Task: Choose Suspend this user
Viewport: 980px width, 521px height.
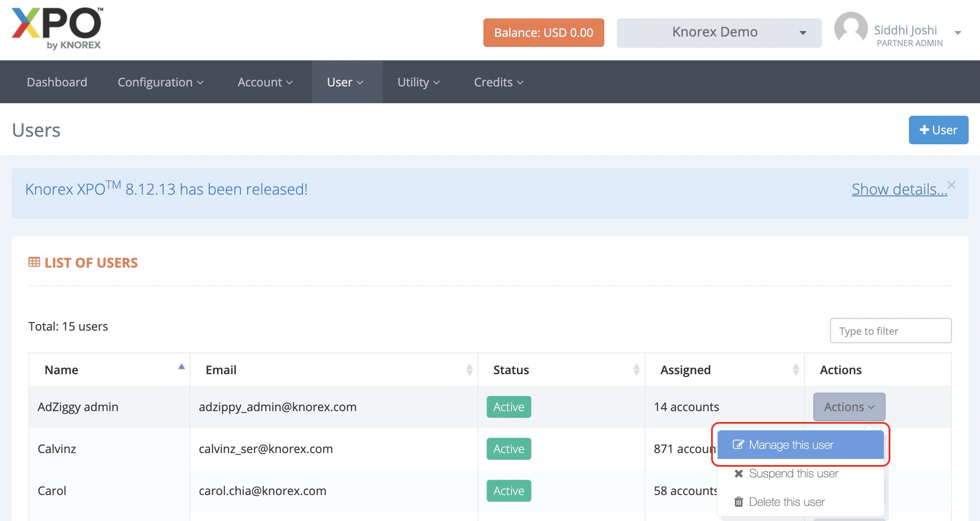Action: (x=800, y=473)
